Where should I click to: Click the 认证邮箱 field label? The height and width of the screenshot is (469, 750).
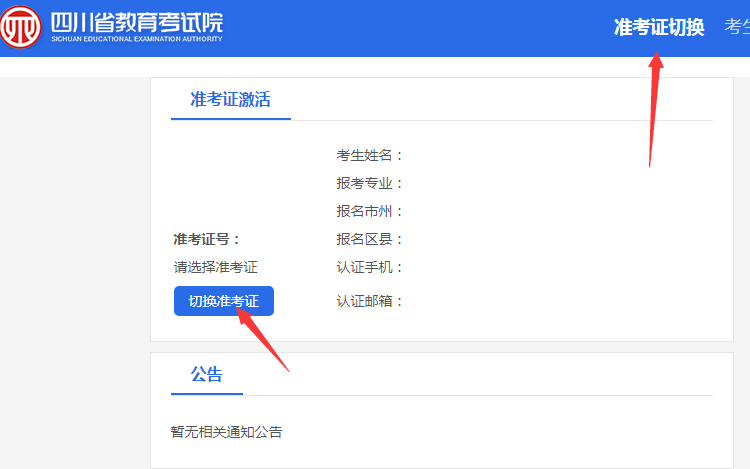[369, 301]
